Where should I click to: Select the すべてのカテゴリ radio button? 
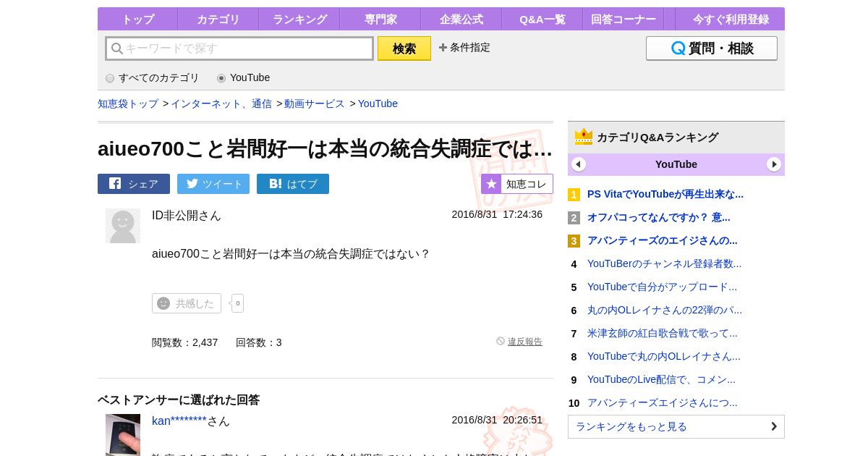pos(110,78)
